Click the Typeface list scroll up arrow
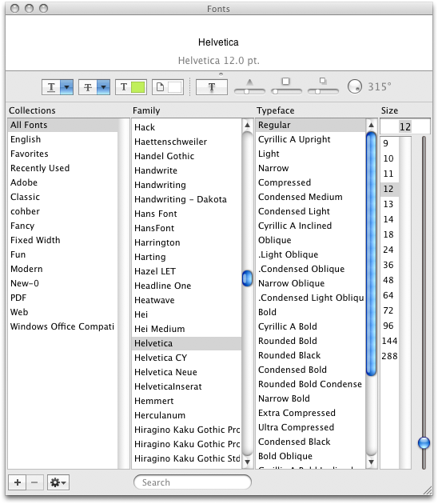The height and width of the screenshot is (504, 438). (371, 125)
